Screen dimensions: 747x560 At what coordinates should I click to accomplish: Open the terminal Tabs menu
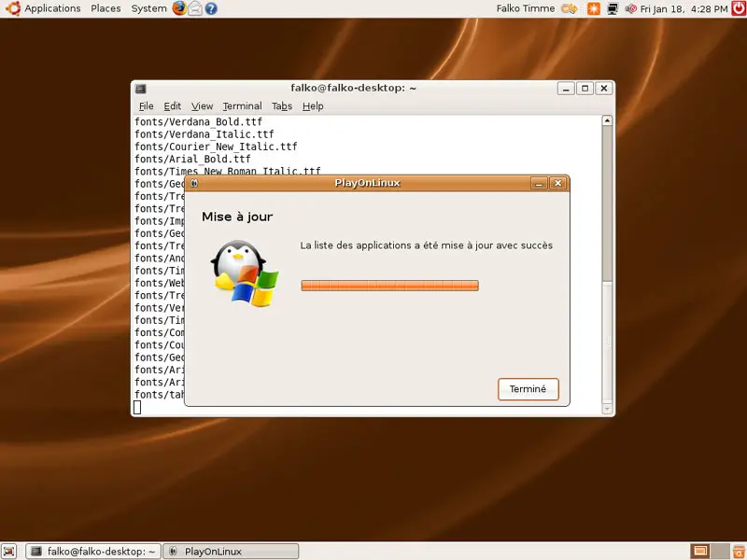pos(282,106)
